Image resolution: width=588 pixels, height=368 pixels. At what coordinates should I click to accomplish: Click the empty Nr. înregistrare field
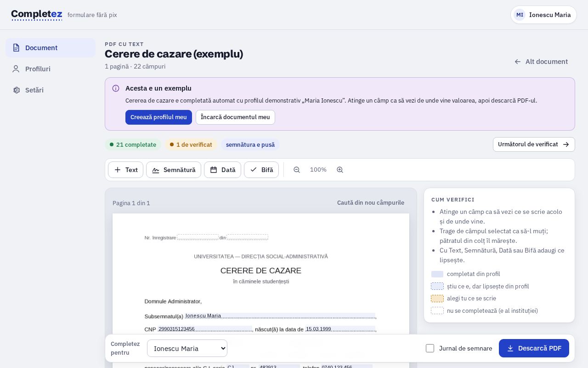pyautogui.click(x=198, y=237)
